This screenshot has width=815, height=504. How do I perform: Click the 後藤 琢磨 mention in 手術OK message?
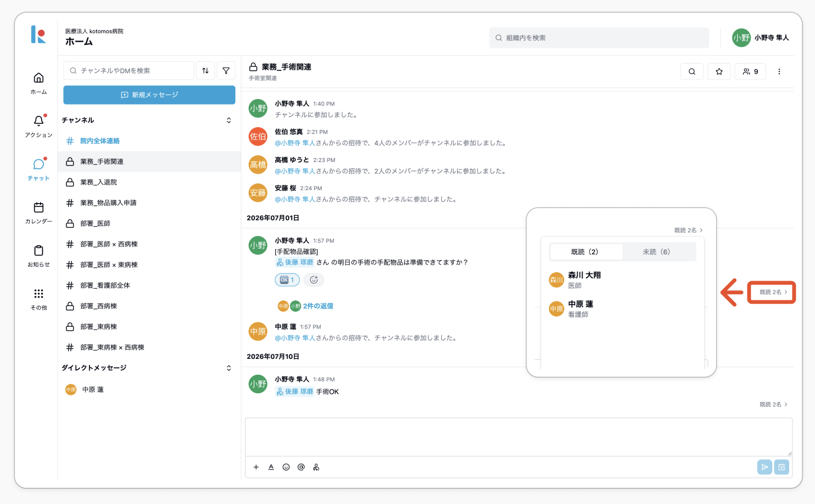coord(294,391)
